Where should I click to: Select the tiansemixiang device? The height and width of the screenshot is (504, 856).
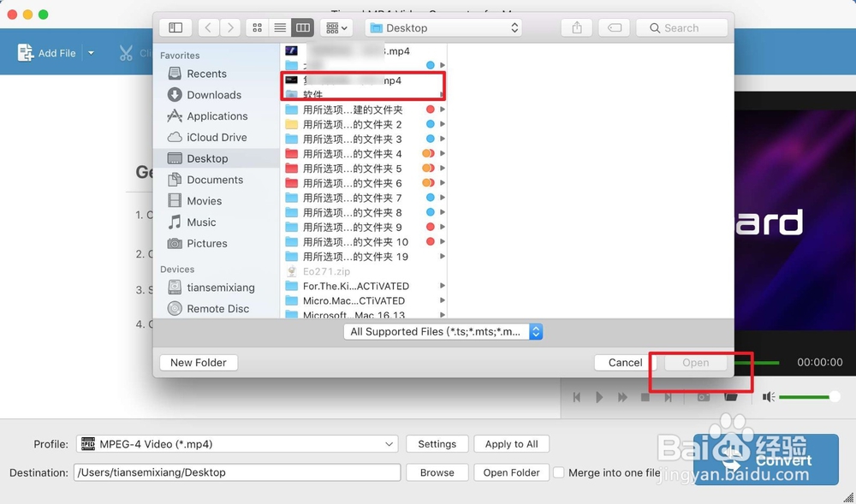pyautogui.click(x=221, y=288)
